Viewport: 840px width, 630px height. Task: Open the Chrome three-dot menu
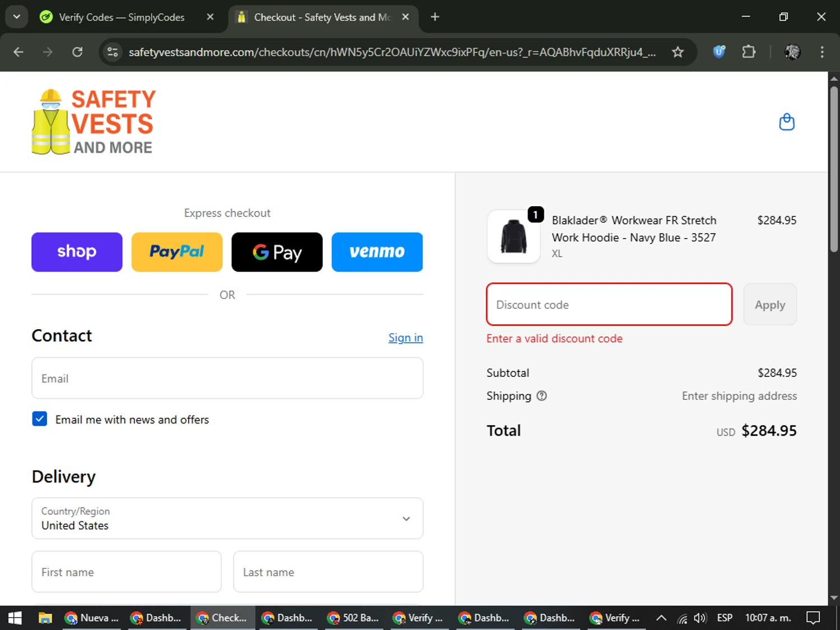coord(822,52)
